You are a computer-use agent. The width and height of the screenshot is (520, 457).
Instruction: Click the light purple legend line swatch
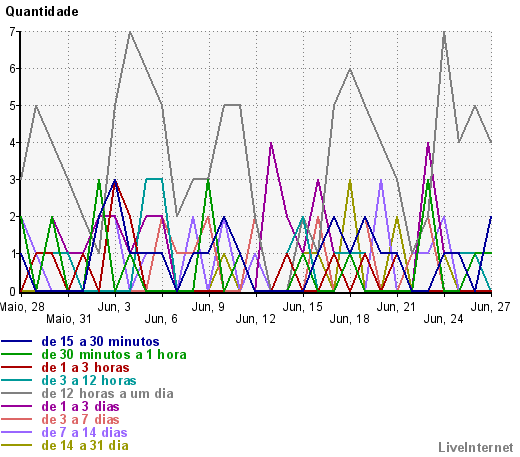(17, 432)
